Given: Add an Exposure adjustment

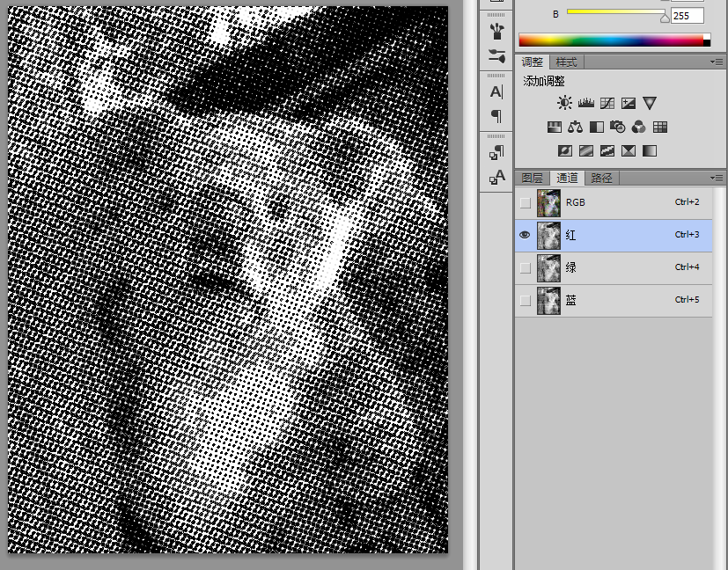Looking at the screenshot, I should tap(629, 103).
